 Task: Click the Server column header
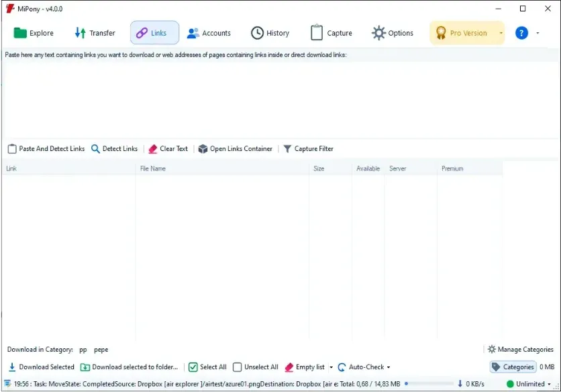click(x=411, y=168)
